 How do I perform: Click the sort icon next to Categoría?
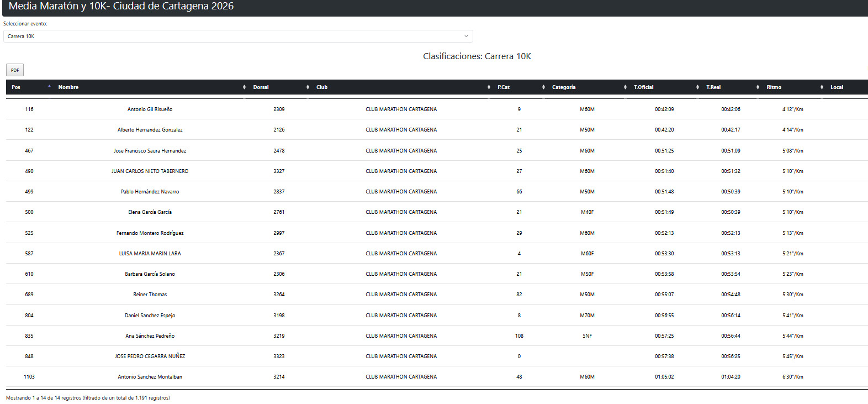click(x=625, y=87)
